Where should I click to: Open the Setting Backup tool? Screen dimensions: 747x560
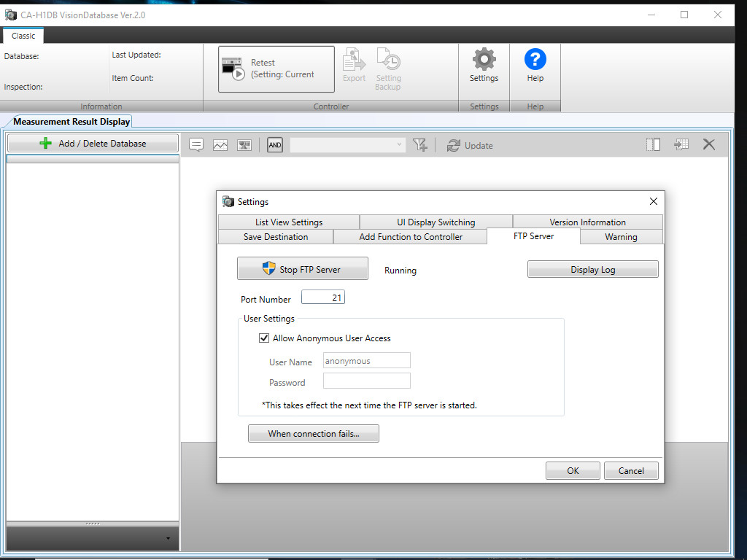[388, 69]
